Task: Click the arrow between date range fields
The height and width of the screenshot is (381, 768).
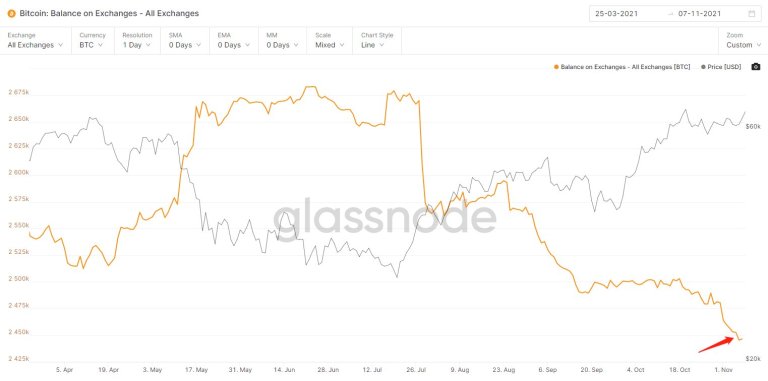Action: point(671,14)
